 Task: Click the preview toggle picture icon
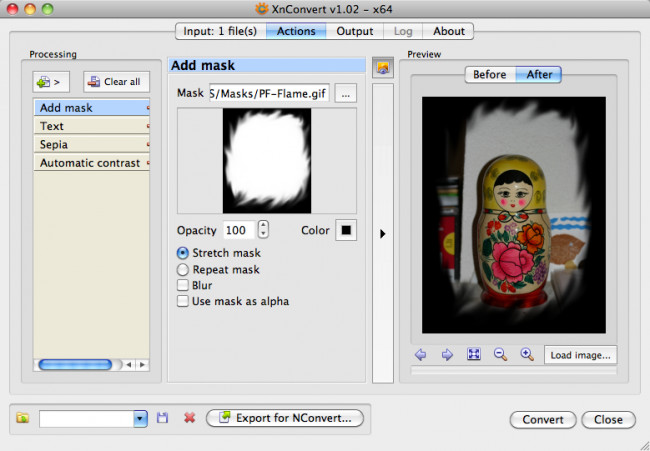[x=383, y=68]
